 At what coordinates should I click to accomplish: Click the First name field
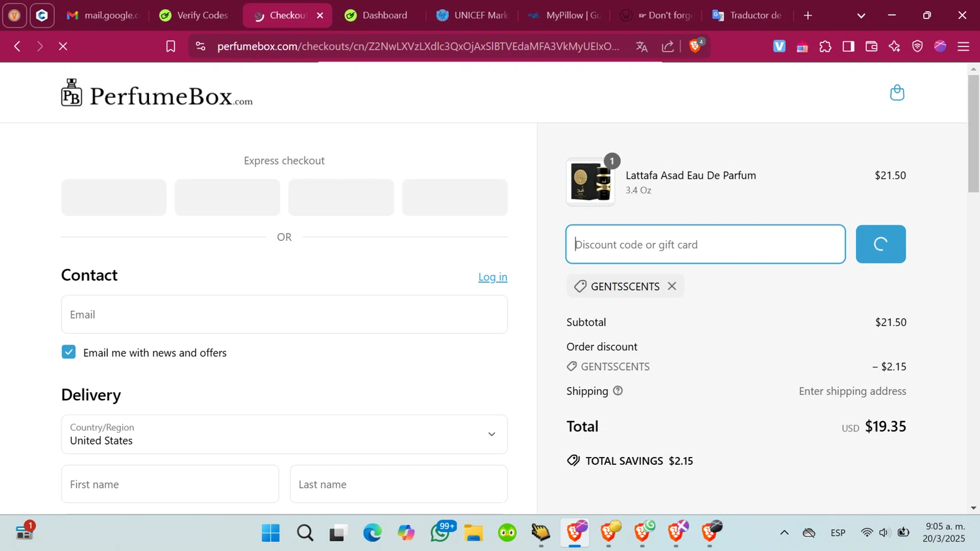pos(170,484)
